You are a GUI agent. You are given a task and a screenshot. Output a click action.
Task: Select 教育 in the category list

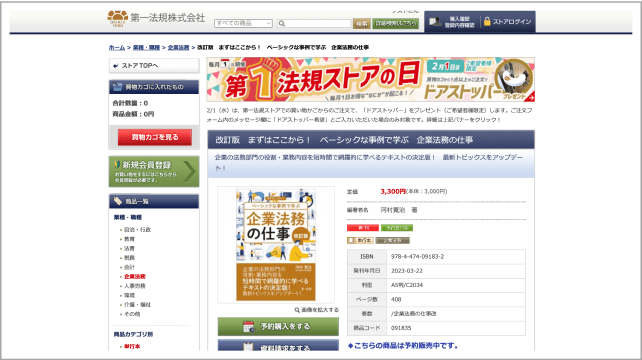[x=129, y=239]
